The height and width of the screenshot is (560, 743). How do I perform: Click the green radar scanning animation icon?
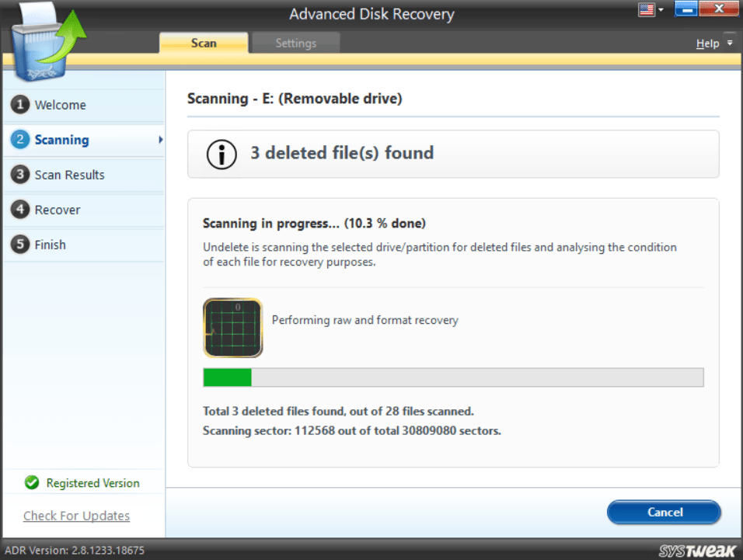(x=232, y=328)
